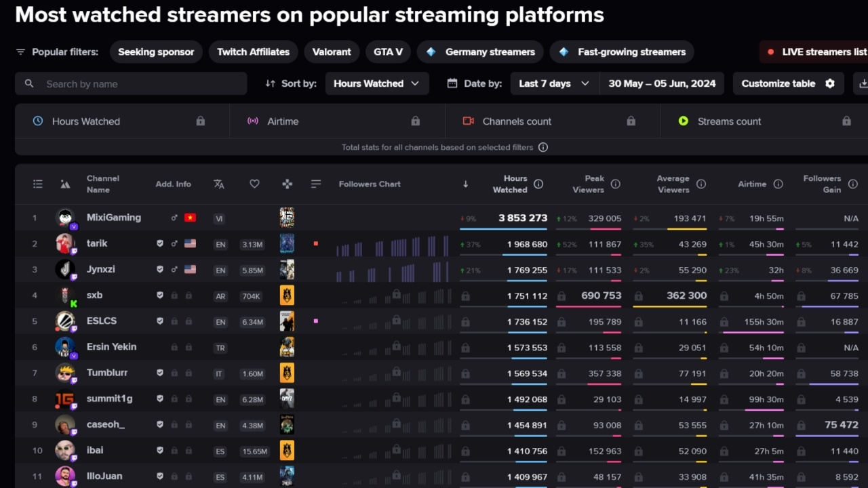Click the heart followers column icon
Screen dimensions: 868x488
[x=254, y=184]
